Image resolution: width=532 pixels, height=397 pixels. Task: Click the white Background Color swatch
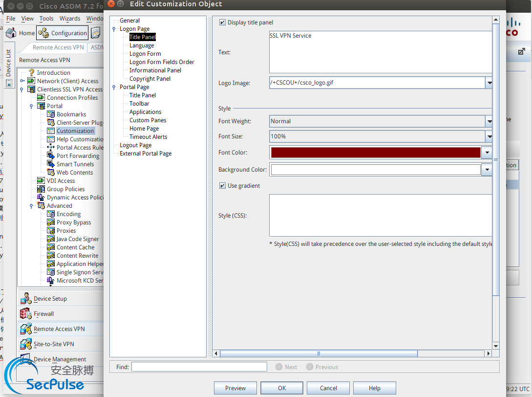[x=376, y=170]
